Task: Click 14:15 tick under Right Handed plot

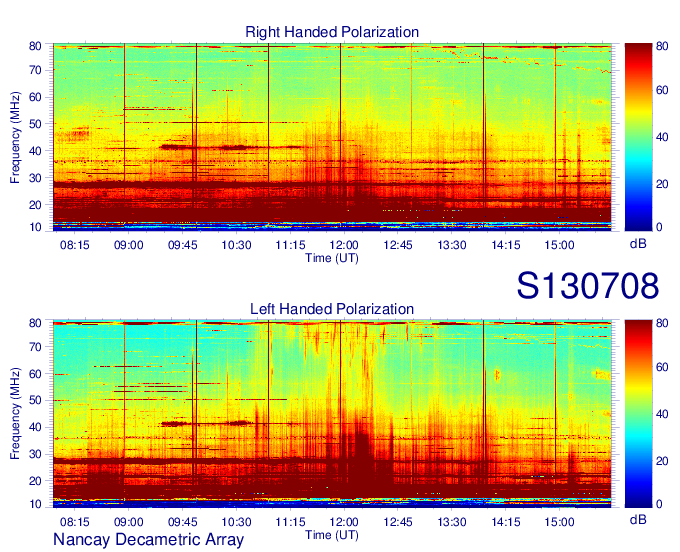Action: 506,245
